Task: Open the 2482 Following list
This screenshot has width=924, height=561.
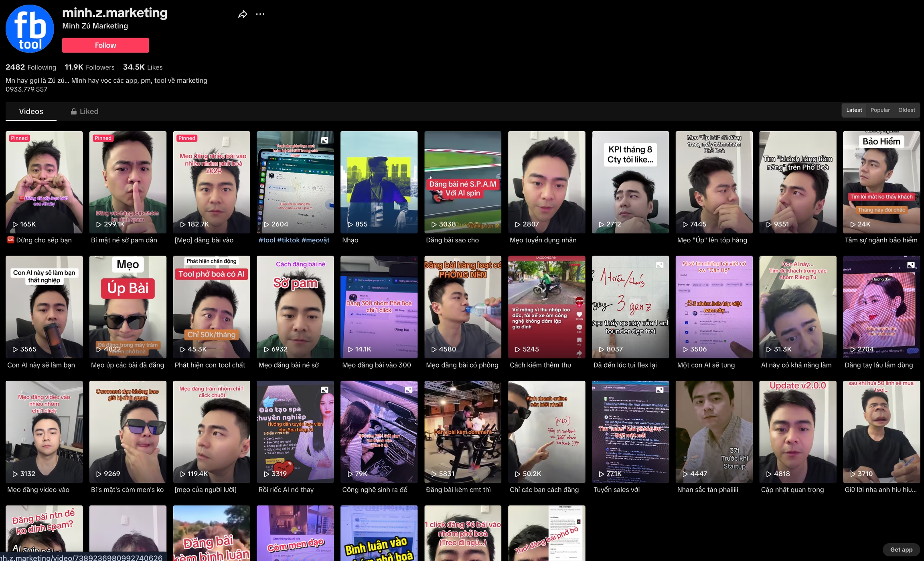Action: coord(31,67)
